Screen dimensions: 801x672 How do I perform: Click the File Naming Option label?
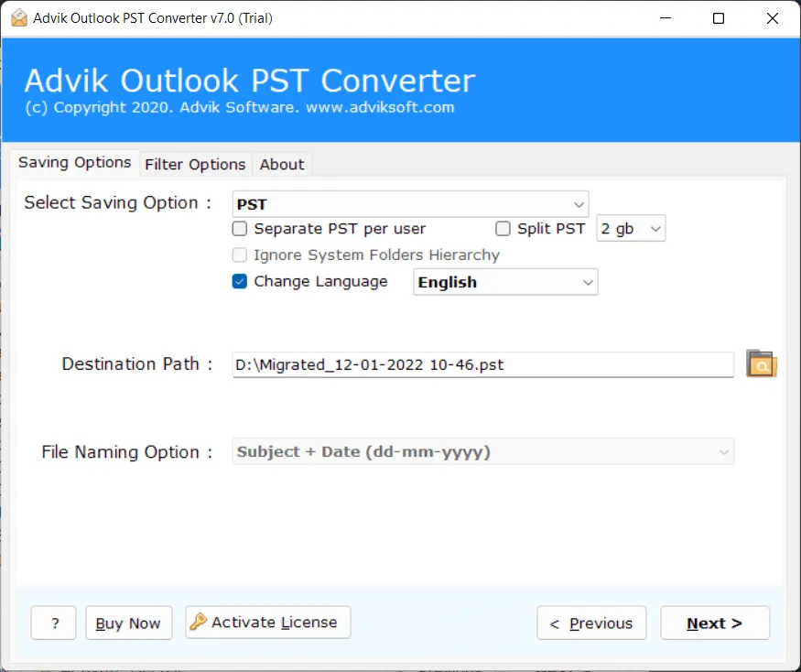click(x=126, y=451)
